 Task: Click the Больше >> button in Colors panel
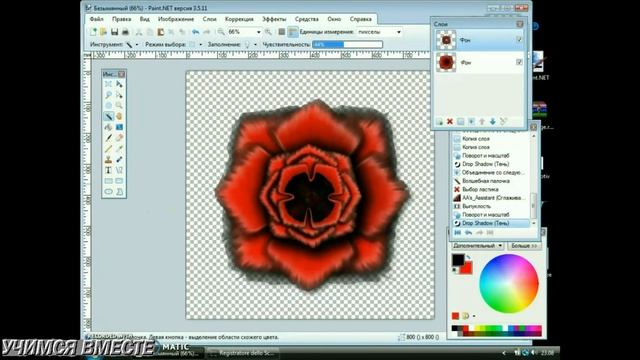point(524,246)
